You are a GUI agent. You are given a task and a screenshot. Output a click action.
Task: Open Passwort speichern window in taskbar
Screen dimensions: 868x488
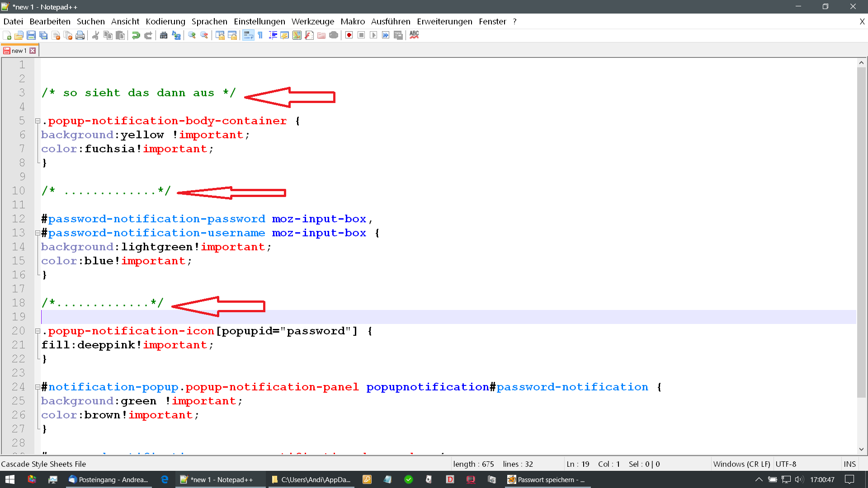point(546,479)
